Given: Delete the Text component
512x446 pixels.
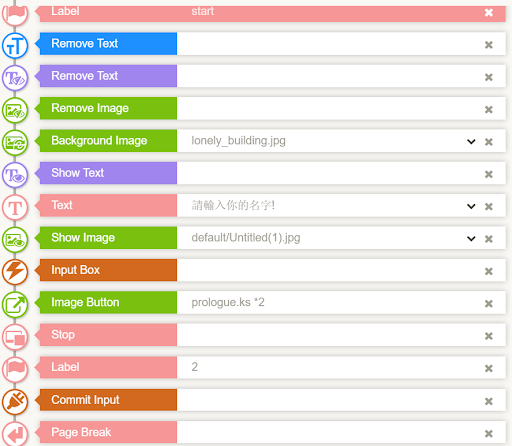Looking at the screenshot, I should point(489,206).
